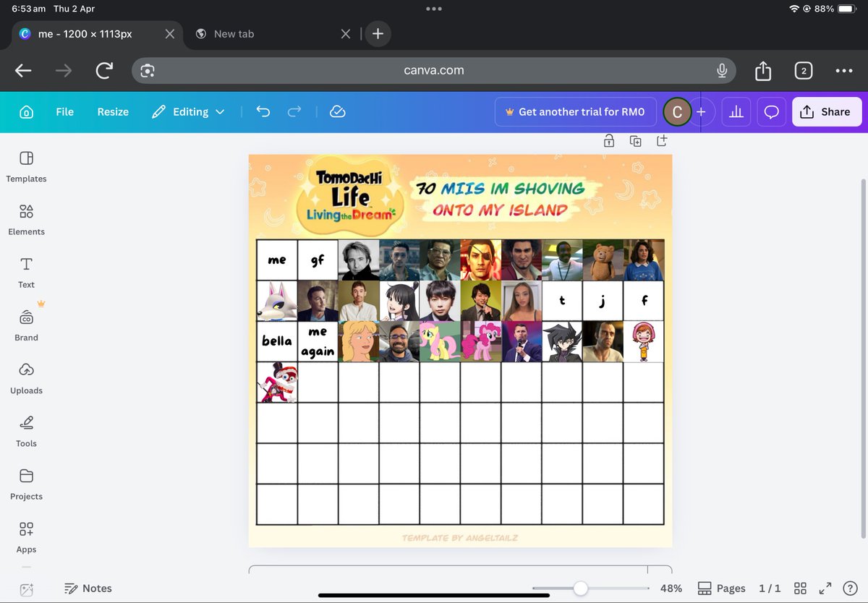
Task: Reload the canva.com page
Action: click(104, 70)
